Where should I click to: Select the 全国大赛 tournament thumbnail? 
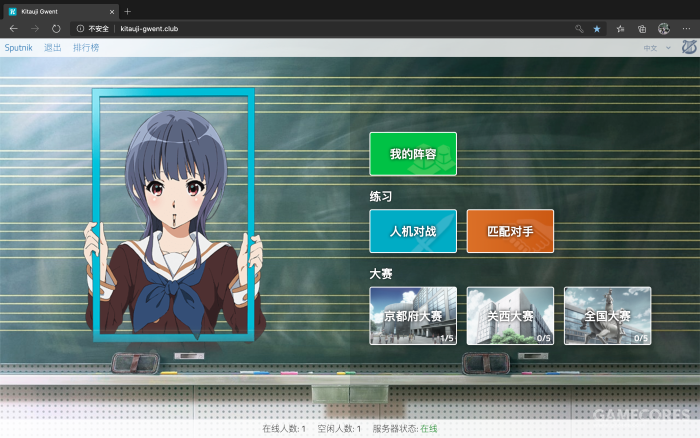click(608, 316)
